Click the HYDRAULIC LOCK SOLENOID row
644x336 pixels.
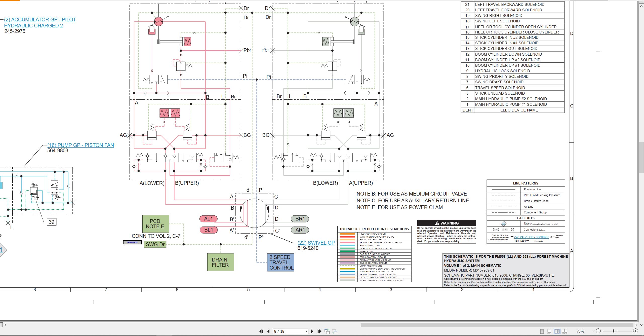[x=512, y=71]
